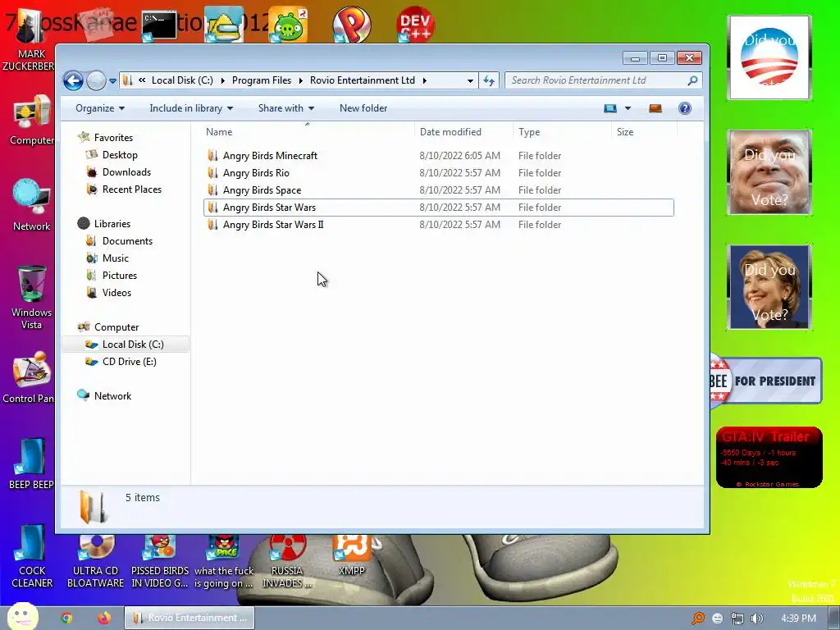This screenshot has height=630, width=840.
Task: Click the volume speaker tray icon
Action: [757, 619]
